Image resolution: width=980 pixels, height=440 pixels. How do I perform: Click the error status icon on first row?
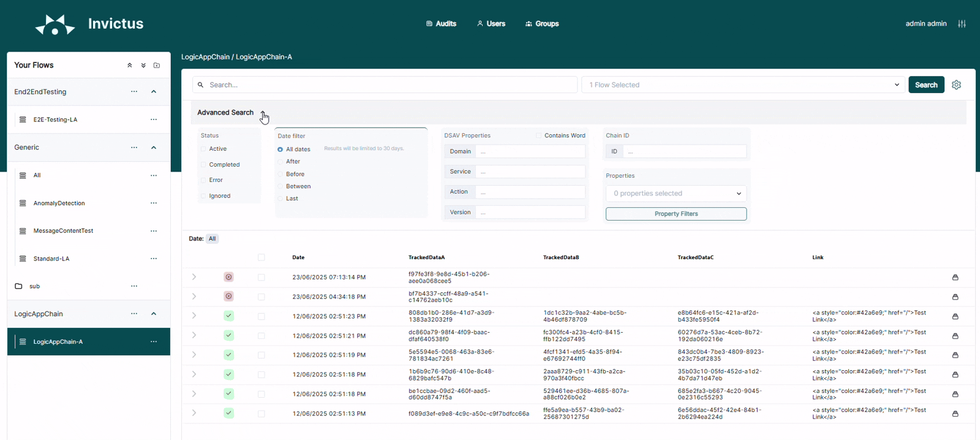click(x=228, y=277)
